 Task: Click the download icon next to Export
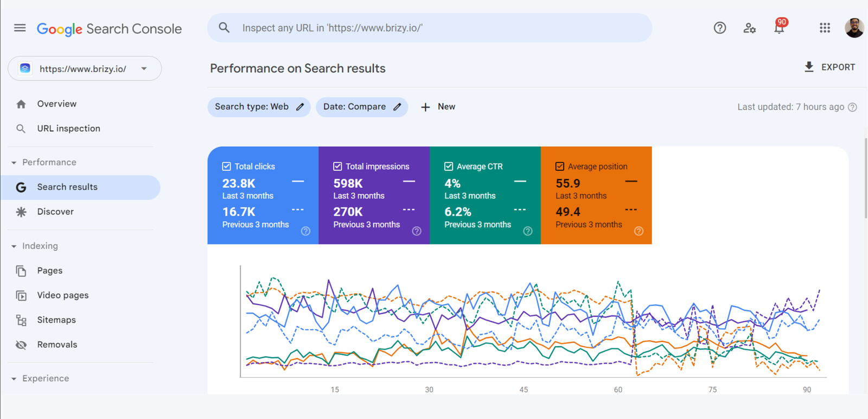809,67
